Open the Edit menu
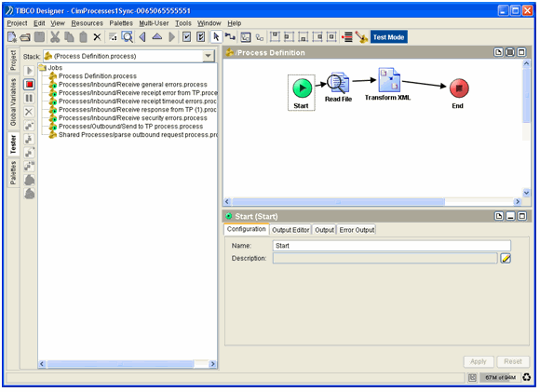Screen dimensions: 540x392 coord(39,23)
